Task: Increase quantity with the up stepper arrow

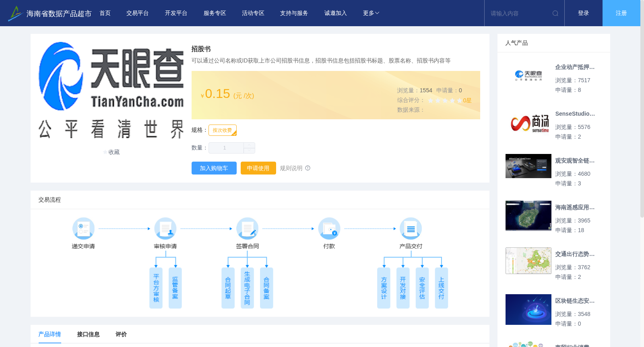Action: [x=249, y=145]
